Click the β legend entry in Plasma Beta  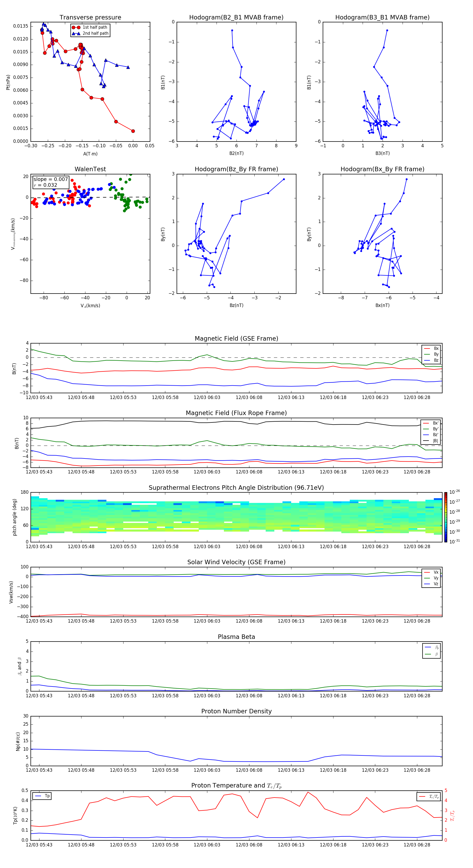pyautogui.click(x=431, y=654)
